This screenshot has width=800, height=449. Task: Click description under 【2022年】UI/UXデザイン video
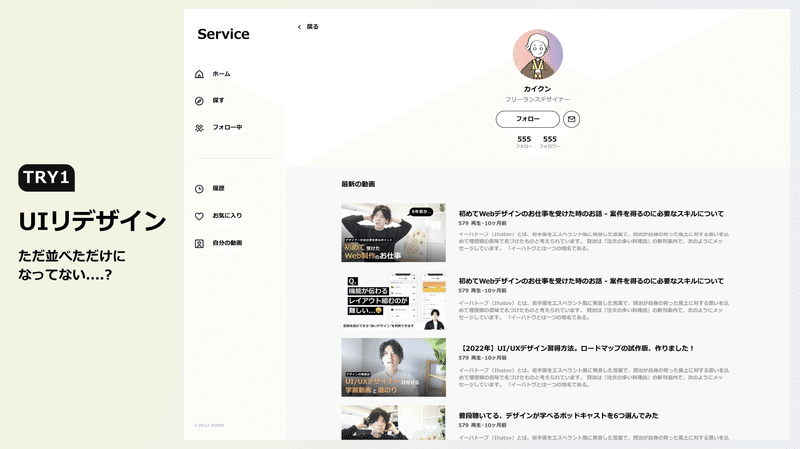pos(593,378)
